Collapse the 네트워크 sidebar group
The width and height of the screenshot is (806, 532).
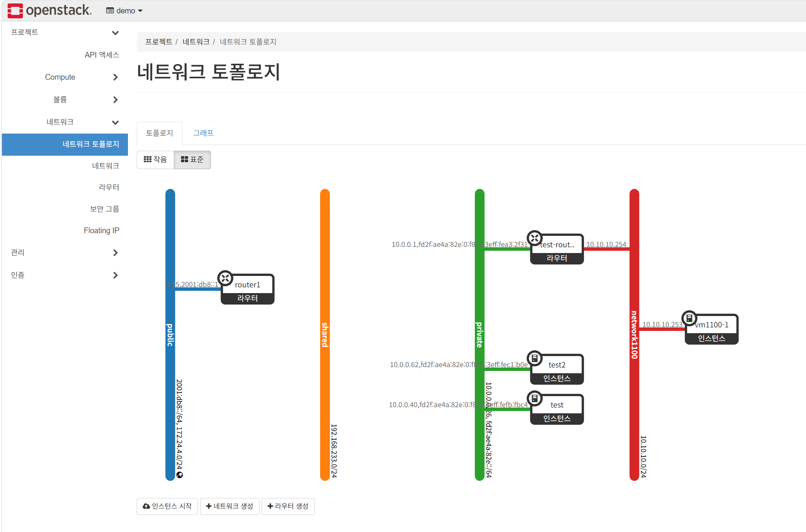pos(65,122)
